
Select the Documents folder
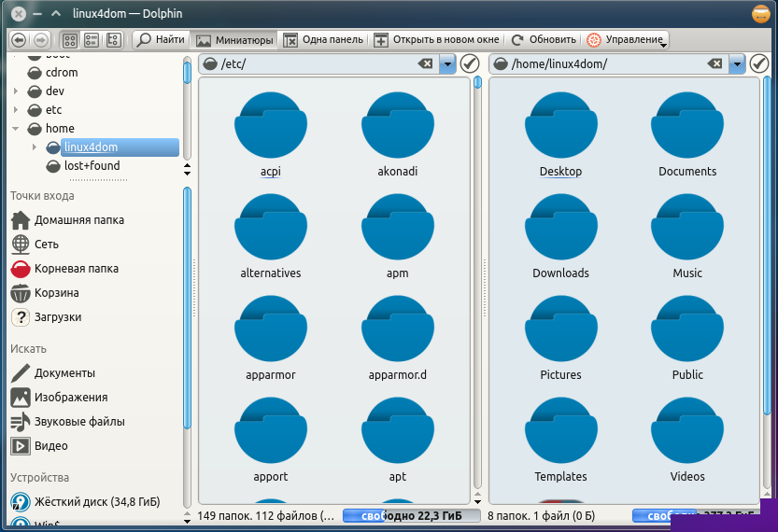coord(687,134)
